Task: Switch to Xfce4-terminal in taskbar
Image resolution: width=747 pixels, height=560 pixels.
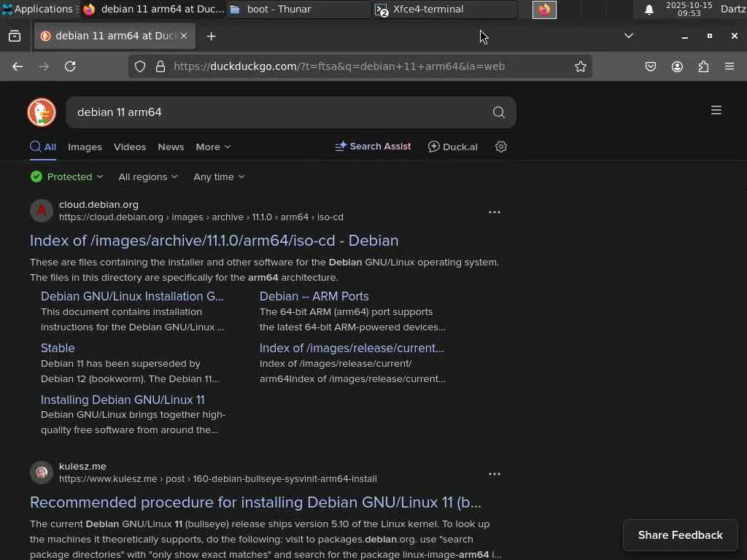Action: coord(444,9)
